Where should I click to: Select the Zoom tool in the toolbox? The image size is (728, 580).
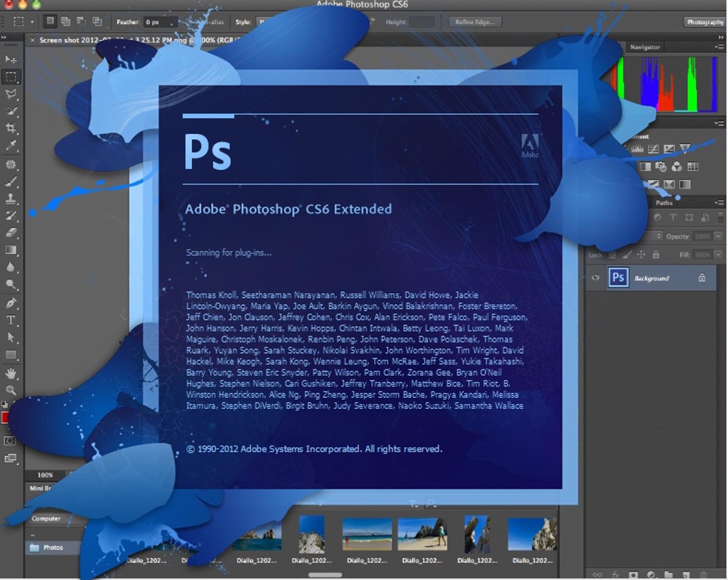pos(11,390)
